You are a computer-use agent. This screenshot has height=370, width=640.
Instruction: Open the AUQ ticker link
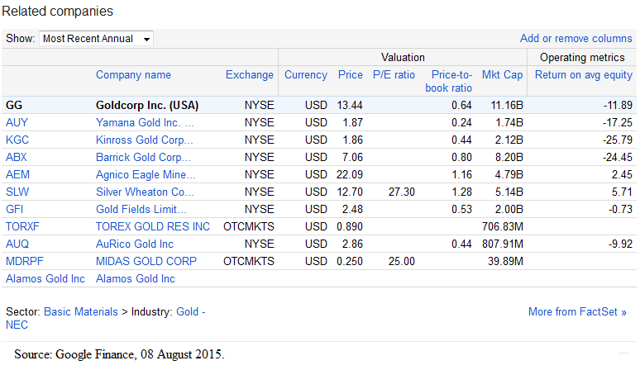coord(17,244)
